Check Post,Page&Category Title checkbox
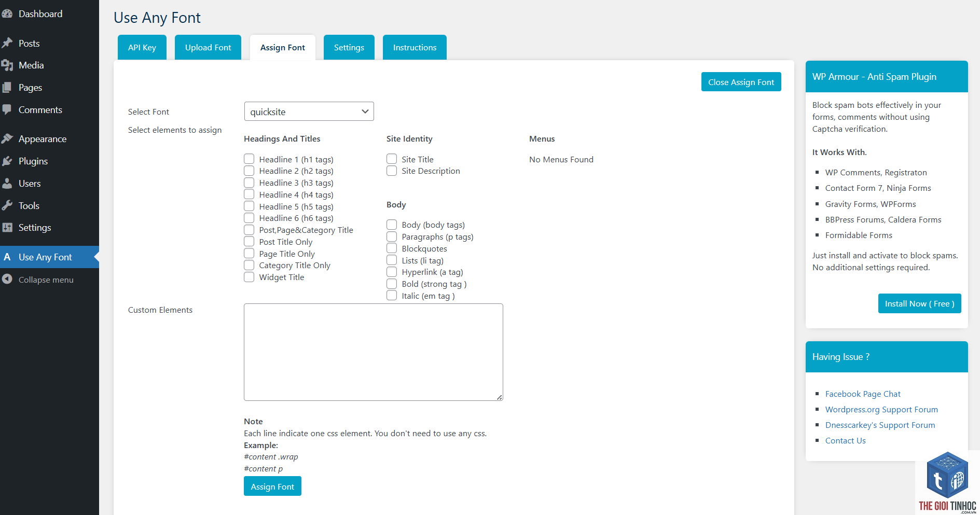Screen dimensions: 980x515 [249, 230]
